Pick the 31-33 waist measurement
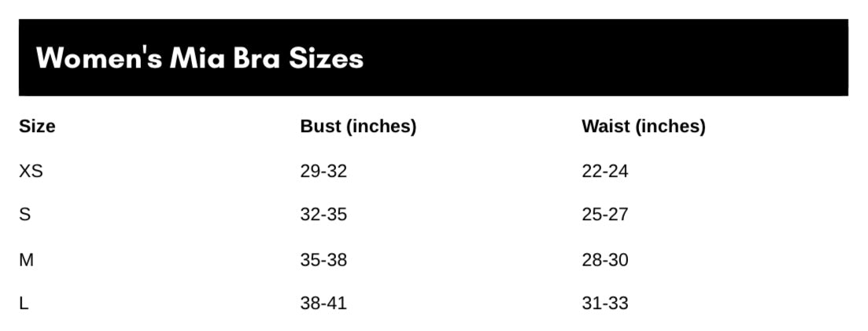Viewport: 868px width, 331px height. click(x=605, y=303)
